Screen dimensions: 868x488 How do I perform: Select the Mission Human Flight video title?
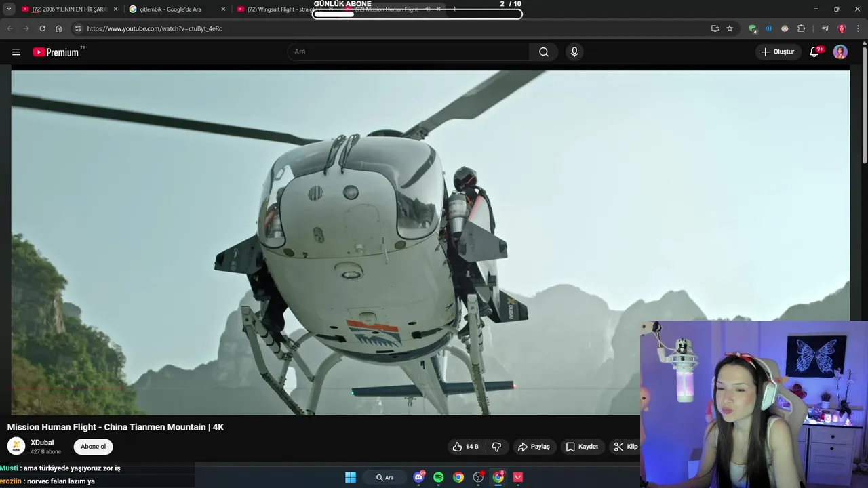[x=115, y=427]
